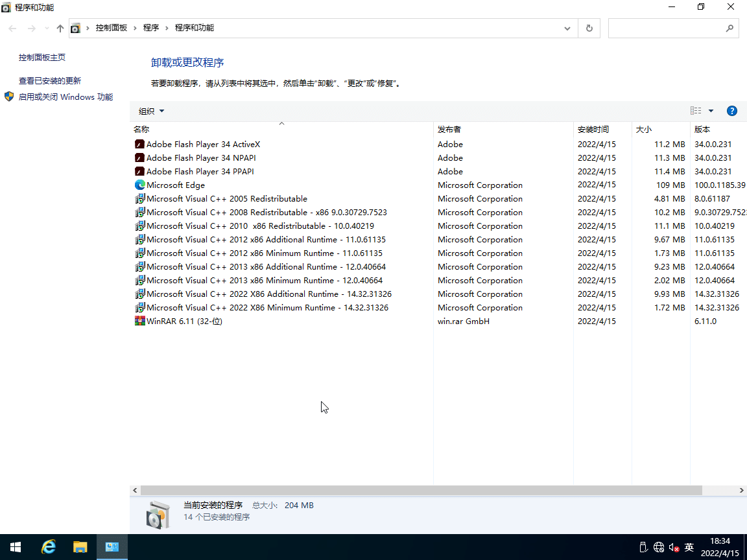Click the network globe tray icon
The height and width of the screenshot is (560, 747).
658,547
